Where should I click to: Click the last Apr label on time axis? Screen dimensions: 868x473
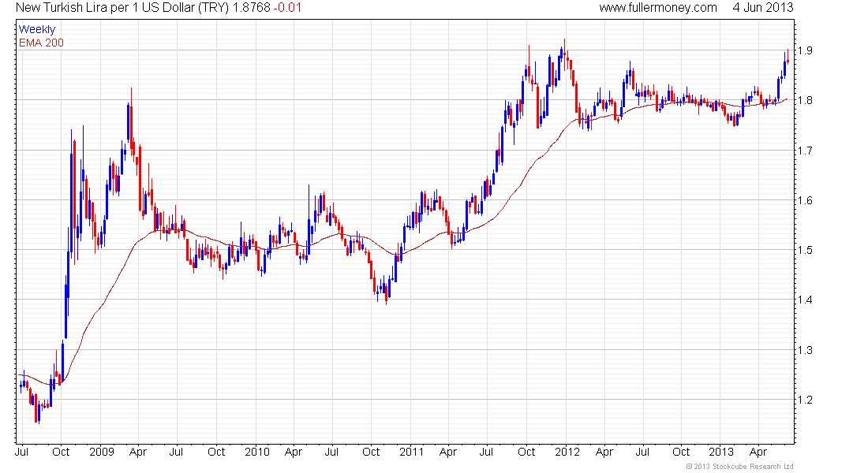pos(758,452)
